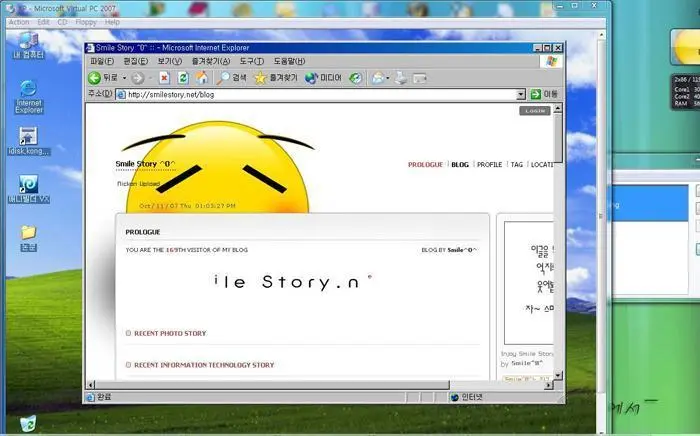Click the address bar URL field
The image size is (700, 436).
321,94
